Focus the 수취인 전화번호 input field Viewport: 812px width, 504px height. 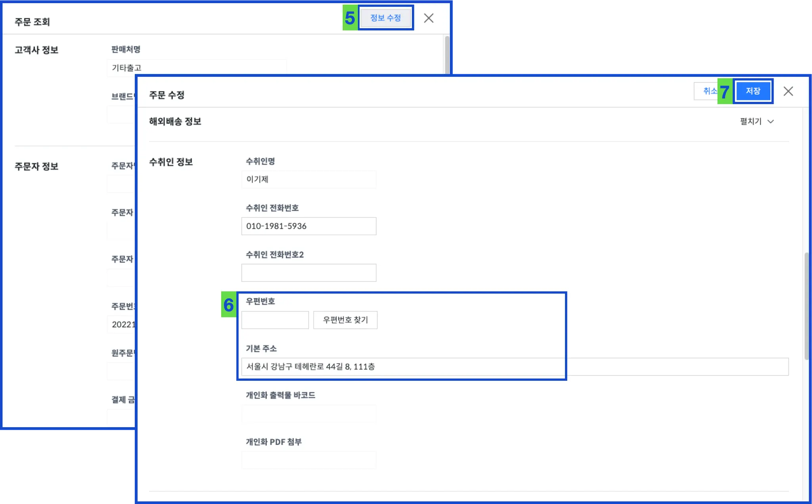pos(308,226)
